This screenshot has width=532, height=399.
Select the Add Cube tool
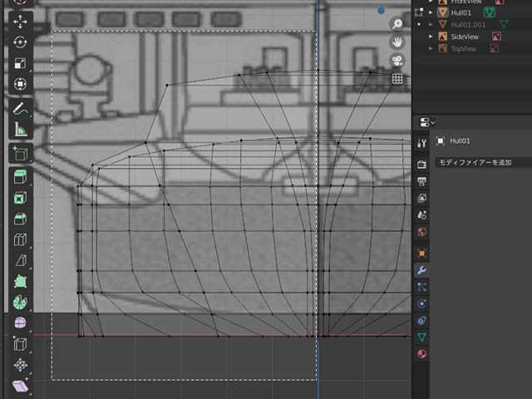click(20, 154)
